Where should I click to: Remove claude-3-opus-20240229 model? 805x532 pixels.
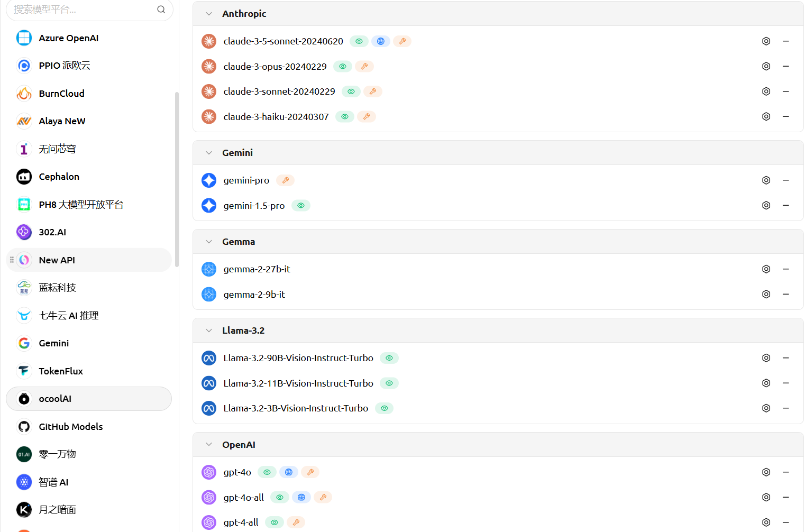(786, 66)
